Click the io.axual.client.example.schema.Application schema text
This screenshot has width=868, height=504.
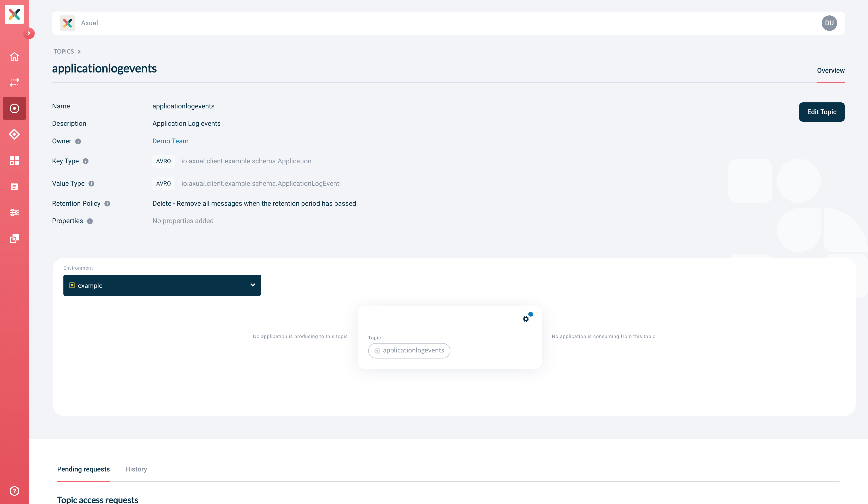click(246, 161)
